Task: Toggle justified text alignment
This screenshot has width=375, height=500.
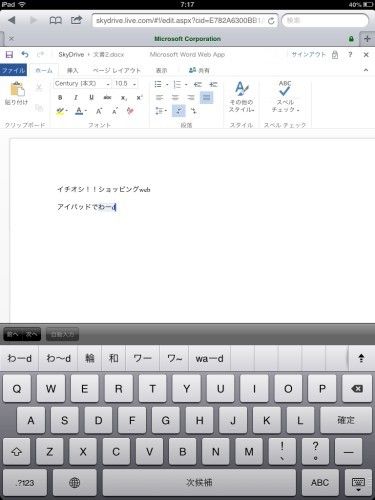Action: (206, 97)
